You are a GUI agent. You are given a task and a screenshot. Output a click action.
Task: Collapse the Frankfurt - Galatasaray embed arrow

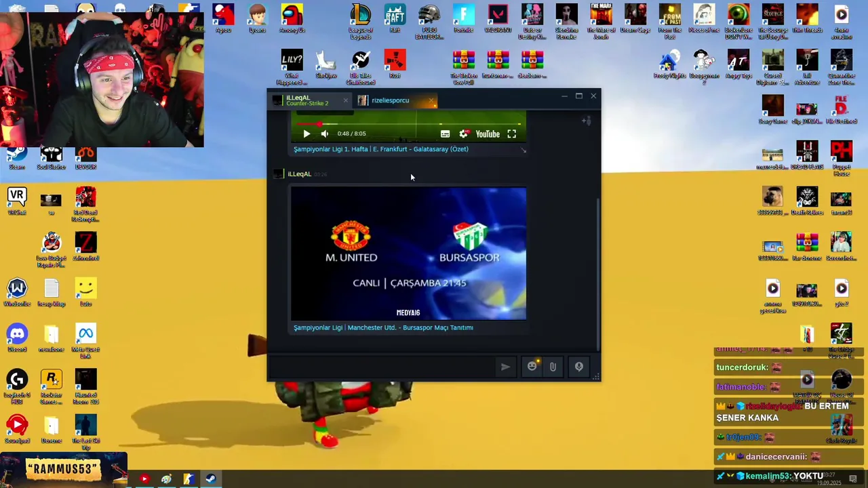click(524, 150)
